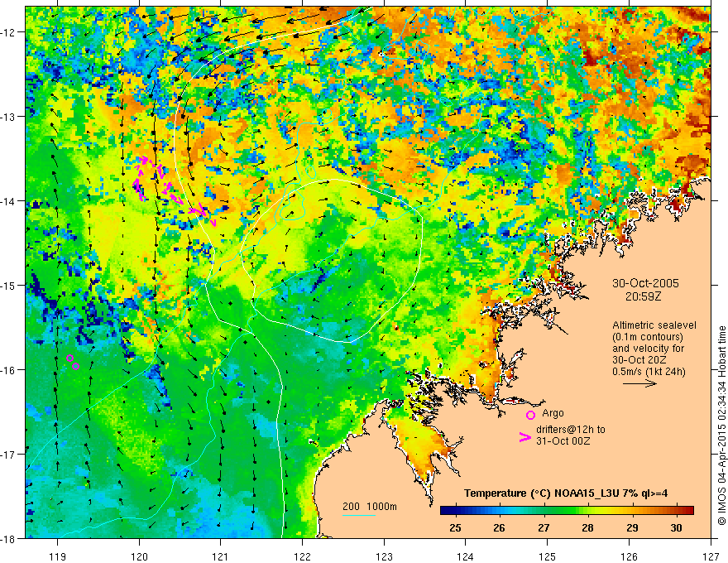Click the '(0.1m contours)' text
The height and width of the screenshot is (563, 728).
[x=648, y=337]
